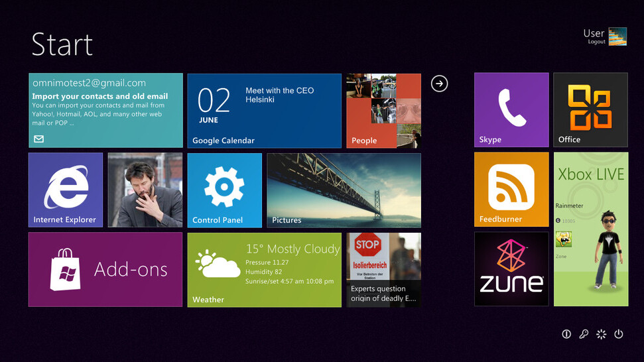
Task: Open the Internet Explorer tile
Action: 66,190
